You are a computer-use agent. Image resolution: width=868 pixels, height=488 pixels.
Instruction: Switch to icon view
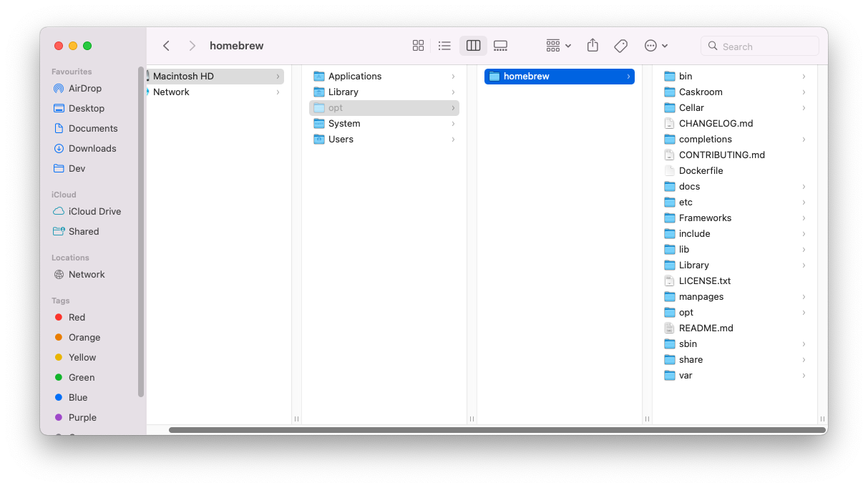418,45
